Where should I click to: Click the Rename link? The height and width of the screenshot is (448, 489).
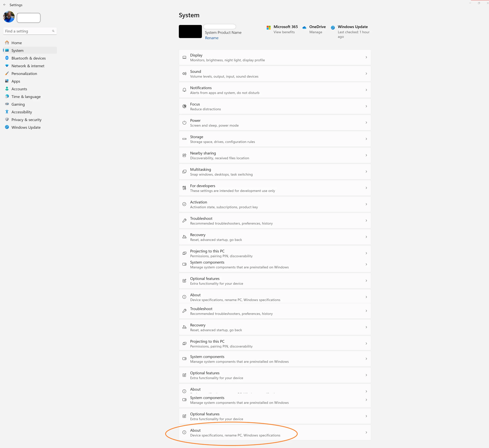(212, 38)
